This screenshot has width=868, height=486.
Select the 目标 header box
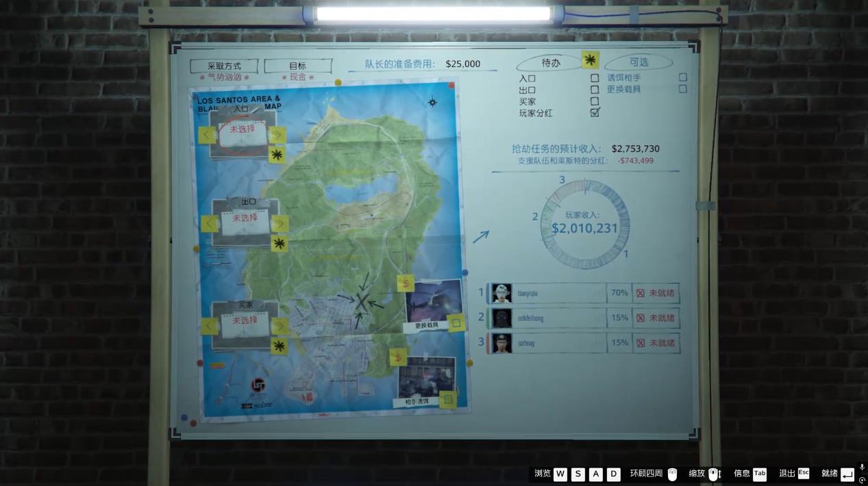tap(298, 66)
